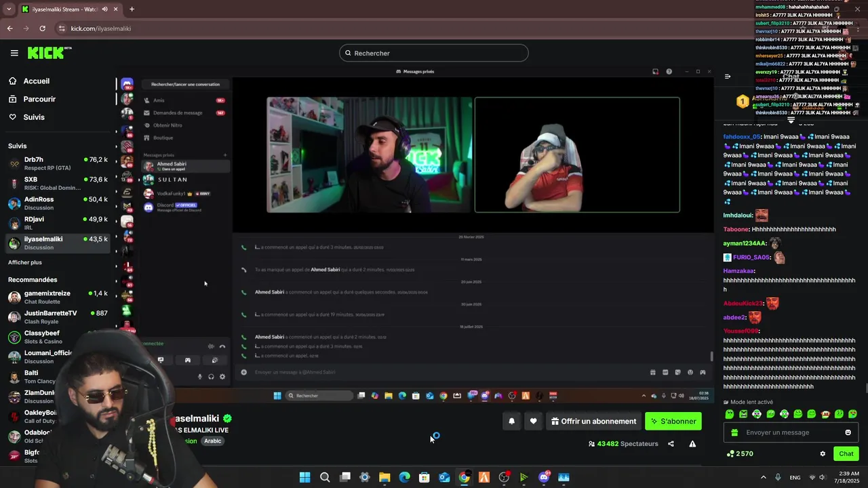Viewport: 868px width, 488px height.
Task: Open recommended channel Classybeef
Action: pyautogui.click(x=58, y=337)
